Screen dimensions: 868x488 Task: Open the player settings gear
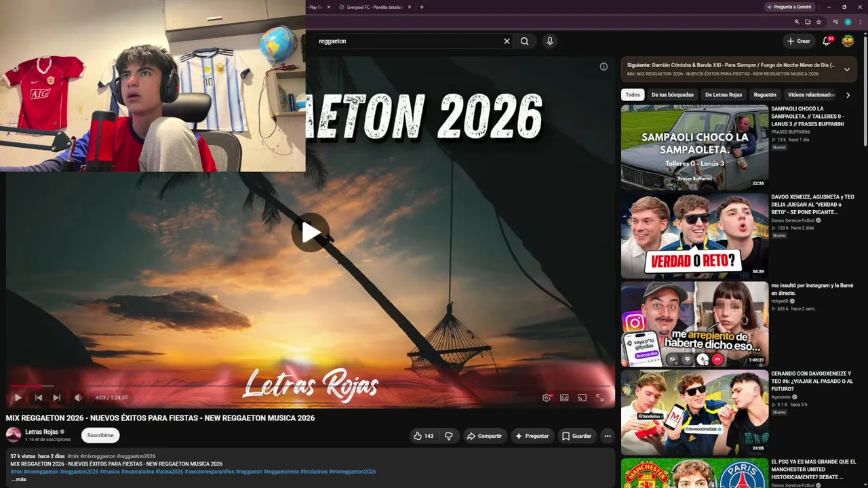[x=547, y=398]
